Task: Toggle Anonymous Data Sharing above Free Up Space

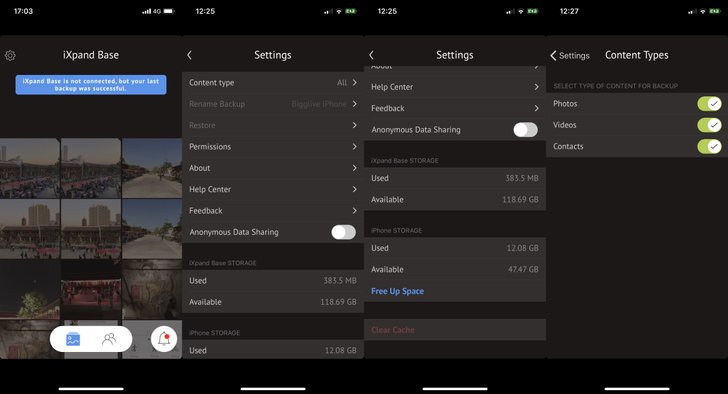Action: (526, 129)
